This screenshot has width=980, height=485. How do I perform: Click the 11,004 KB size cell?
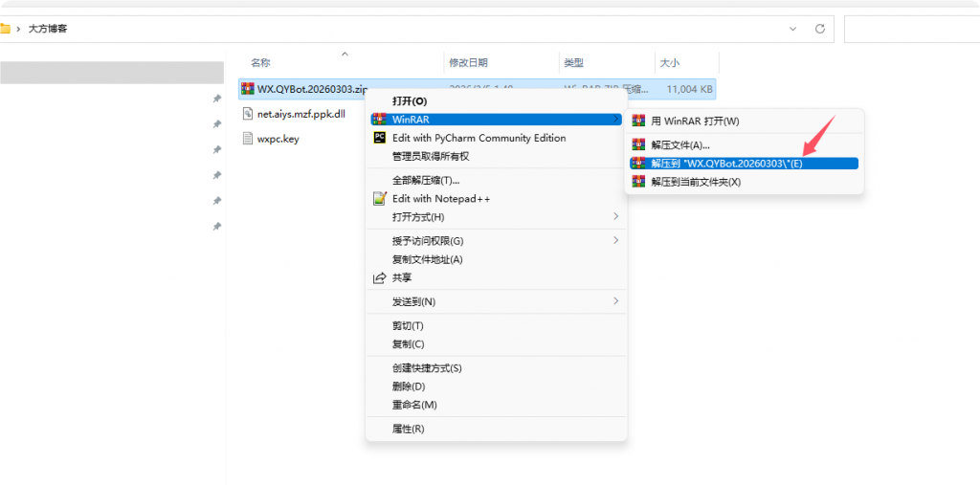[x=689, y=89]
